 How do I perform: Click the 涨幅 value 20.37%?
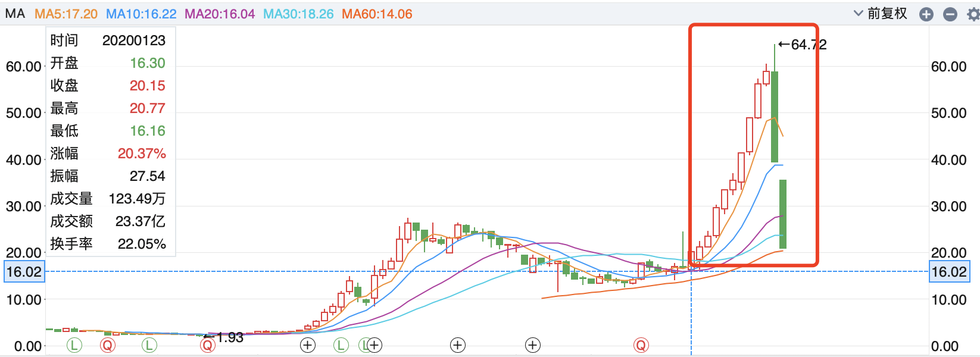[x=142, y=154]
